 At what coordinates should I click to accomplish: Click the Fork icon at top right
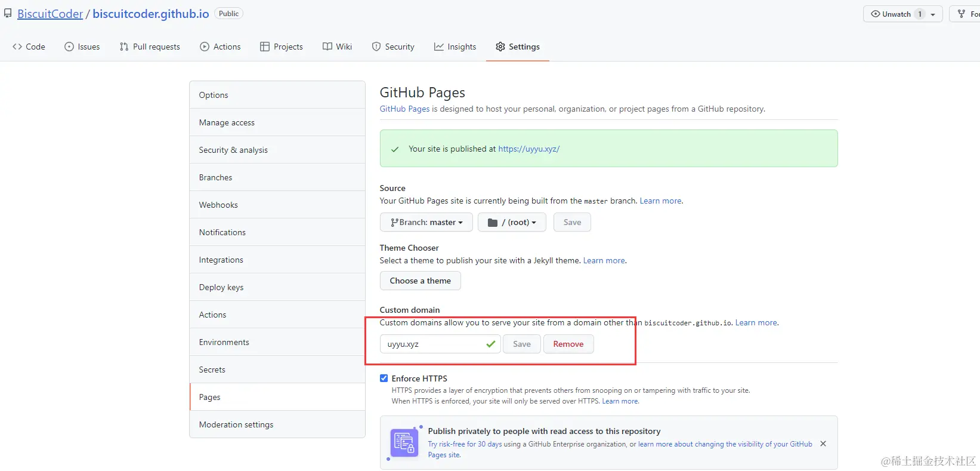962,14
